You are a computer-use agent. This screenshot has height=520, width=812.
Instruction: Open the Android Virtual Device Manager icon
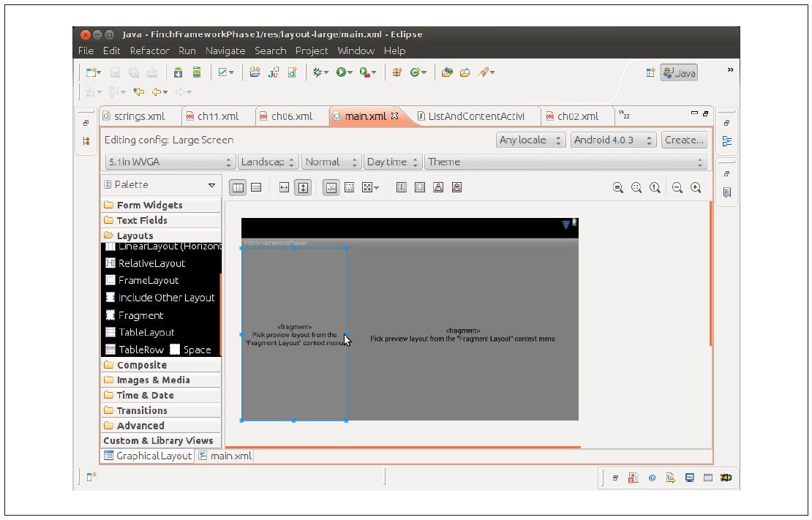tap(197, 72)
